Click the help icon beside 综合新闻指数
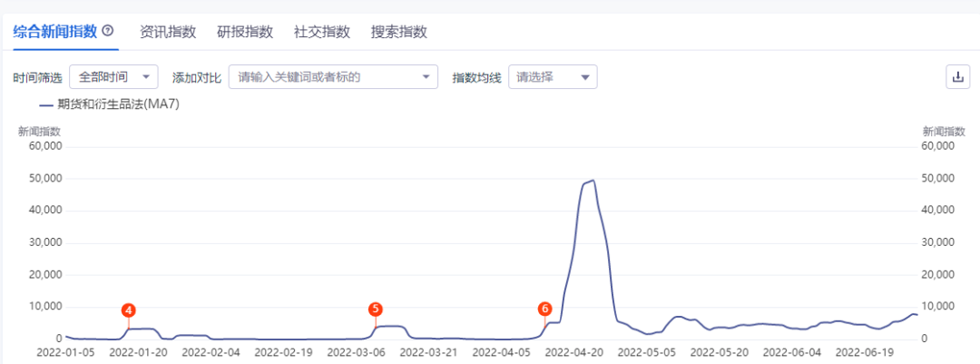 [x=108, y=31]
